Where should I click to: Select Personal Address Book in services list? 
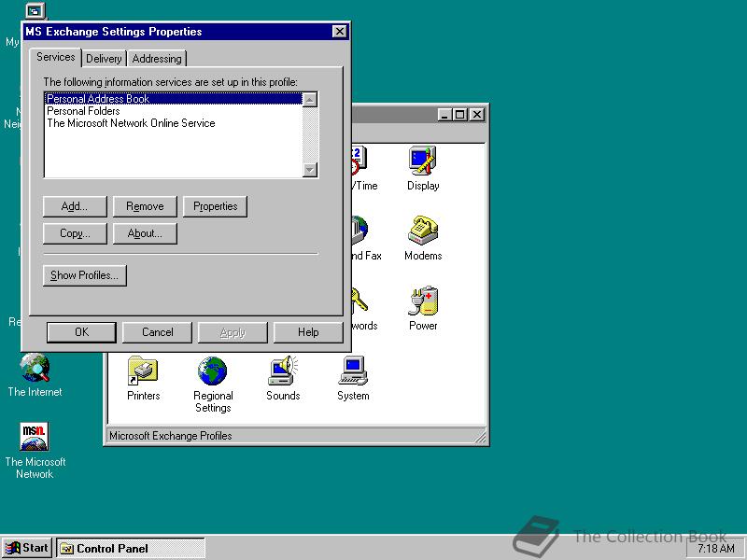pos(174,99)
